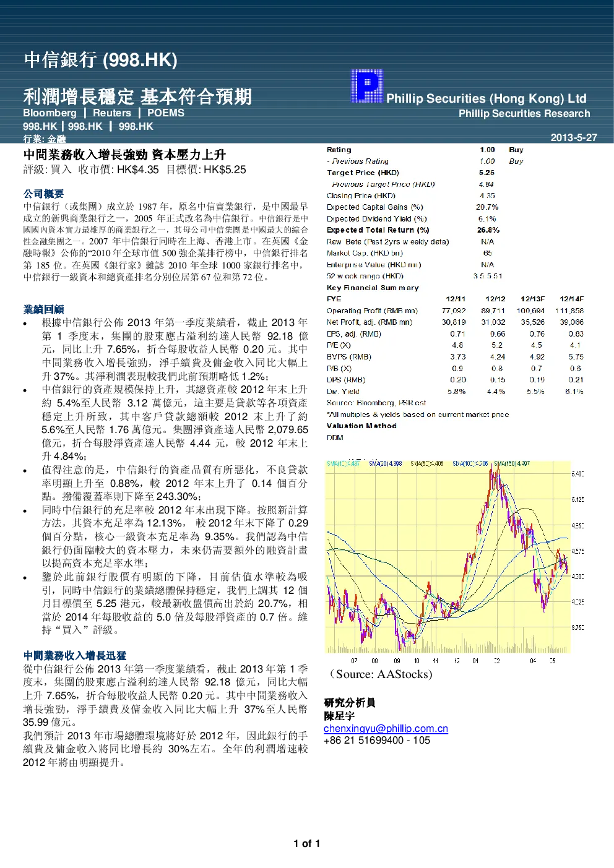Viewport: 614px width, 868px height.
Task: Click the Key Financial Summary heading
Action: pos(373,288)
